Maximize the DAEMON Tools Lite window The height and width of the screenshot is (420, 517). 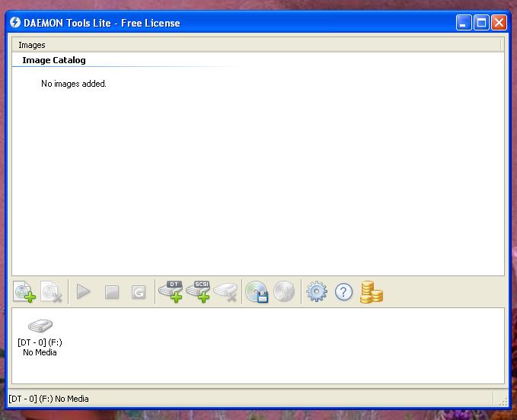point(481,23)
